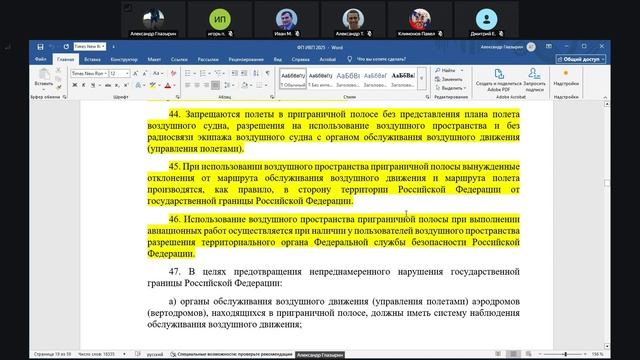Viewport: 640px width, 360px height.
Task: Toggle justify alignment button
Action: [x=216, y=85]
